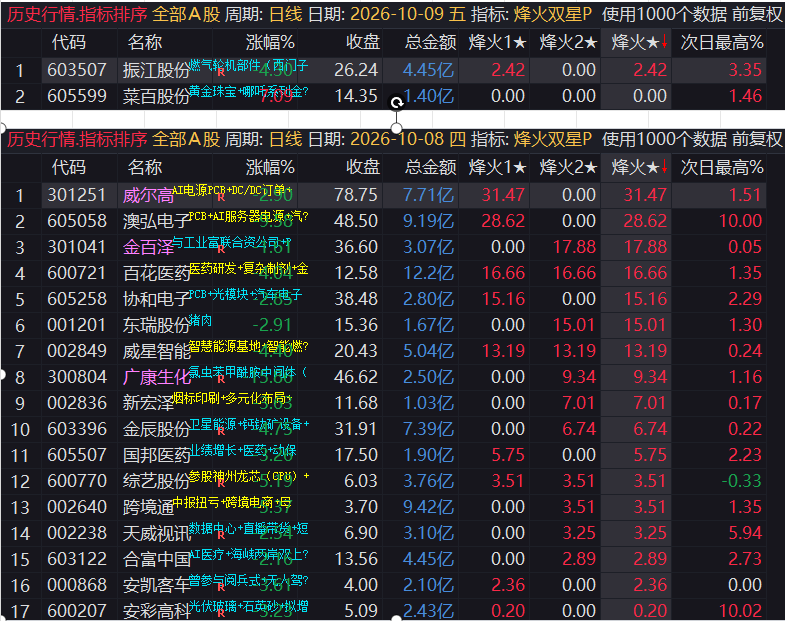The height and width of the screenshot is (621, 785).
Task: Click closing price 26.24 in 振江股份 row
Action: point(356,70)
